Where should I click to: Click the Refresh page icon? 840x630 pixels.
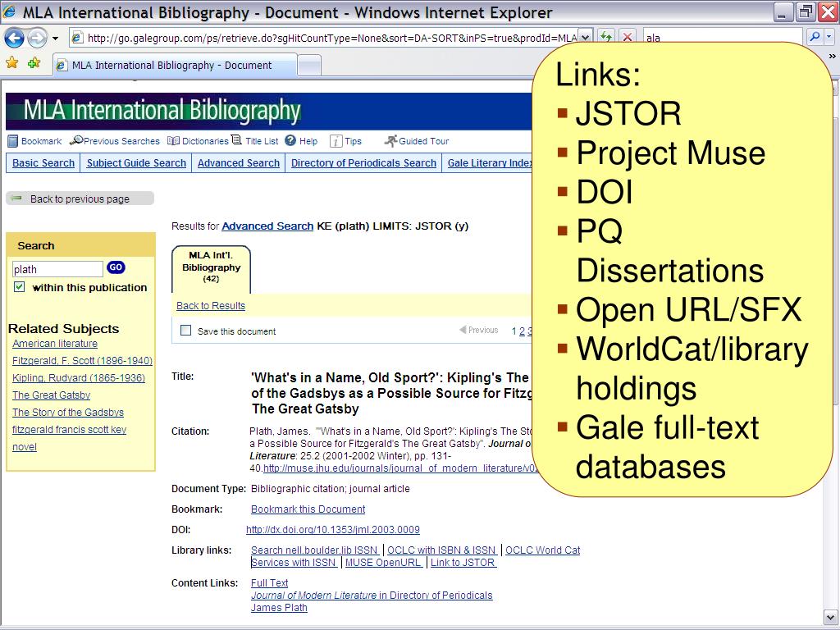606,38
